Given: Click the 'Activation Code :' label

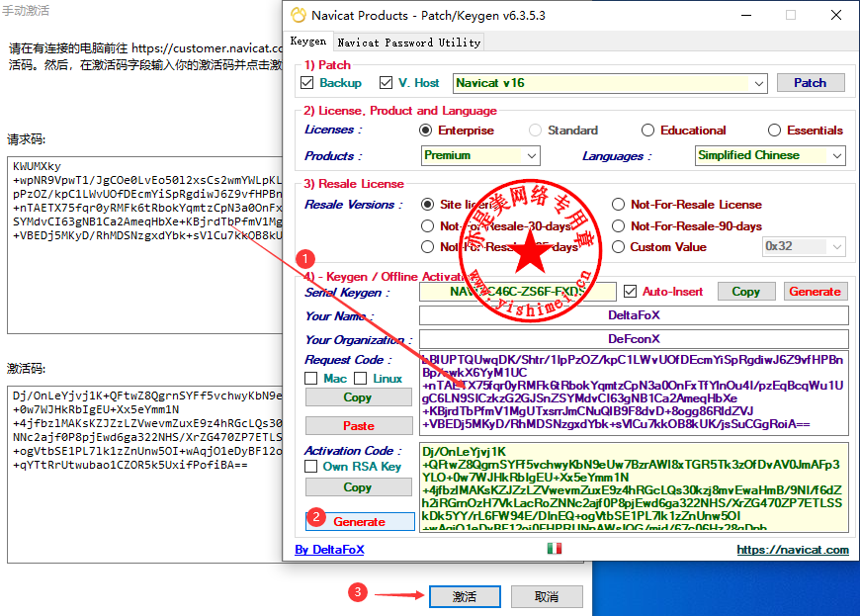Looking at the screenshot, I should coord(353,451).
